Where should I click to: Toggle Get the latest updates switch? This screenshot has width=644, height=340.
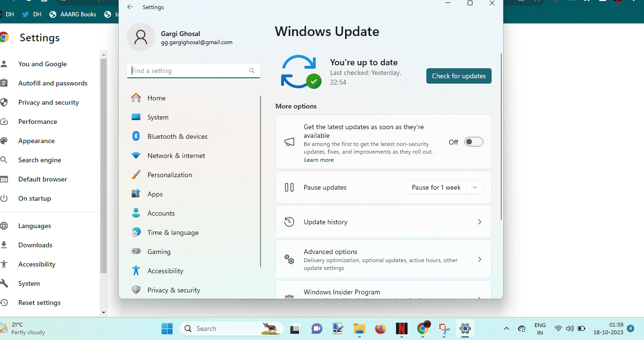(473, 142)
